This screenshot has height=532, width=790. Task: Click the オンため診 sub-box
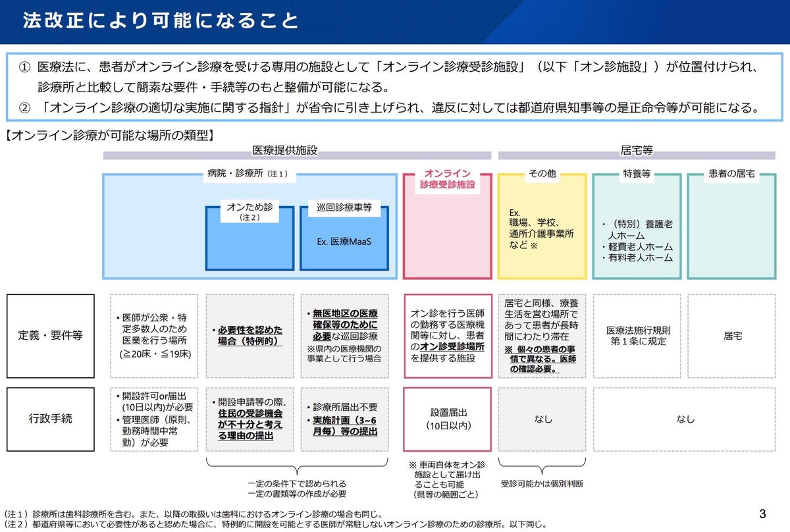click(249, 237)
